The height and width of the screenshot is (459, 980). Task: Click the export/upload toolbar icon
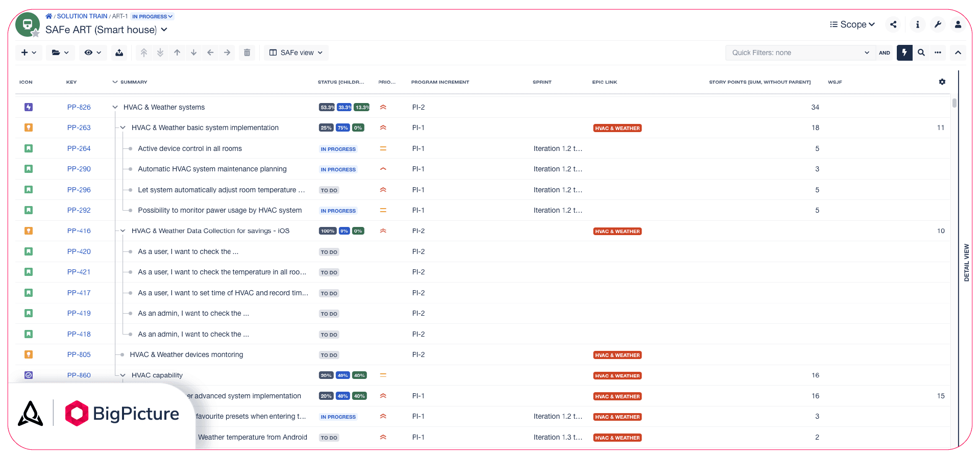119,53
